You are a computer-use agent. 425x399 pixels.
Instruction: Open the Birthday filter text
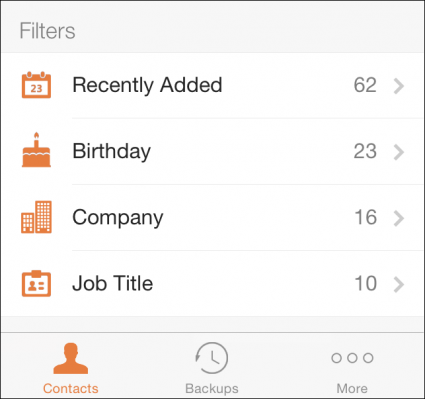pos(112,152)
